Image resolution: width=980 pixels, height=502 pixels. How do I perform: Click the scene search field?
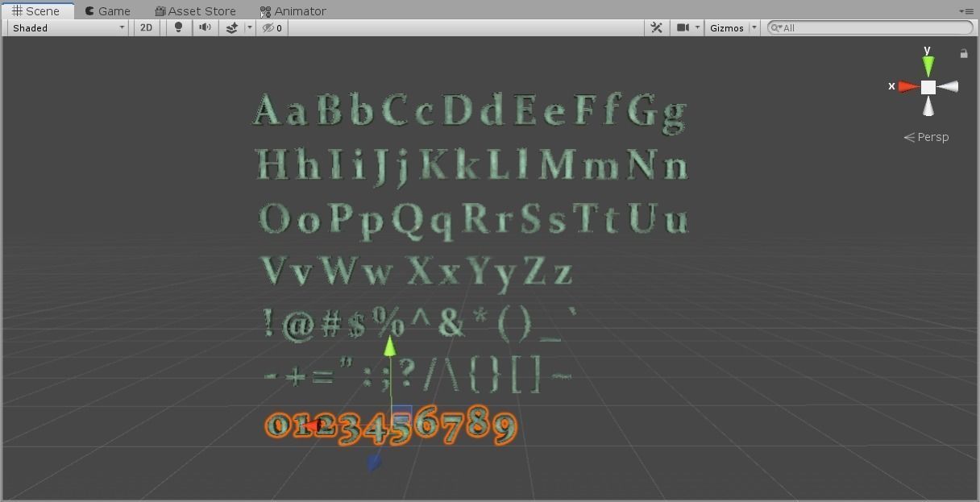coord(870,27)
